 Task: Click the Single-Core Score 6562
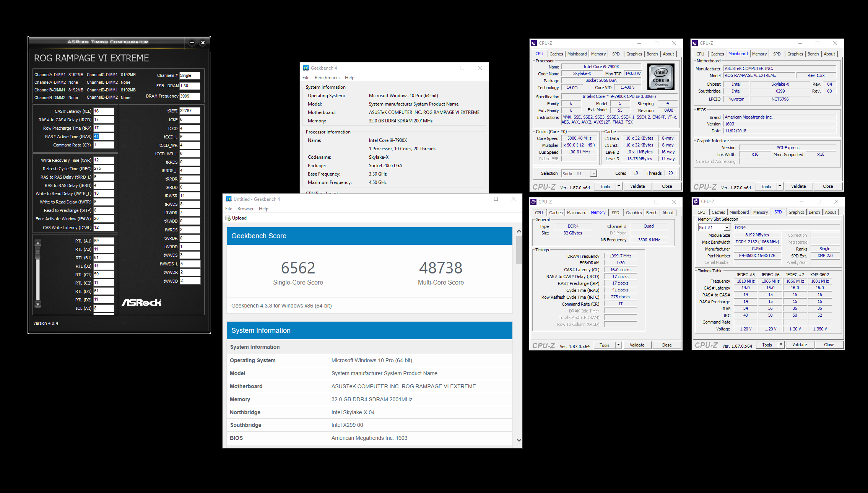298,268
